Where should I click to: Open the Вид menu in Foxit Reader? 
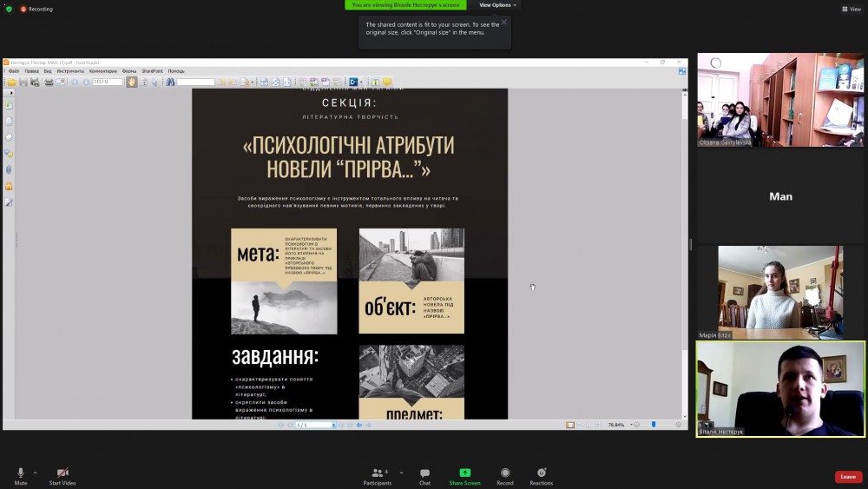48,71
